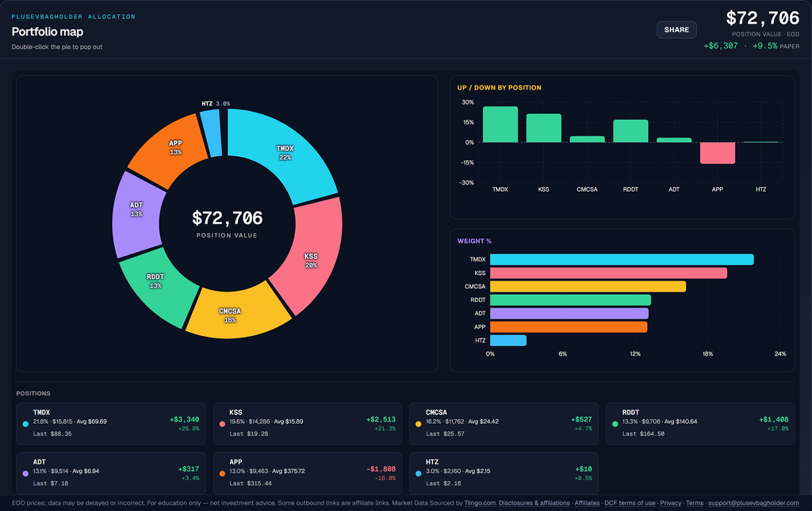Image resolution: width=812 pixels, height=511 pixels.
Task: Click Last $25.57 on CMCSA card
Action: (445, 434)
